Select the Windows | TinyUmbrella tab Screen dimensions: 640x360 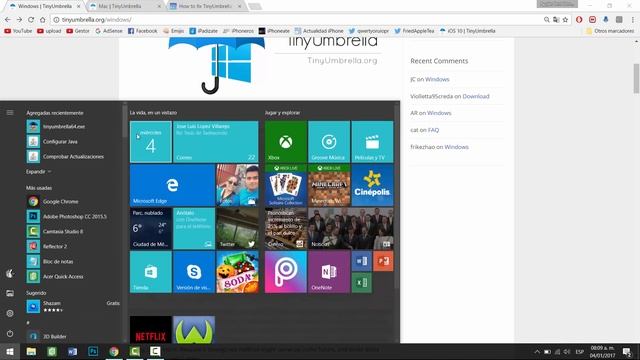pos(43,6)
